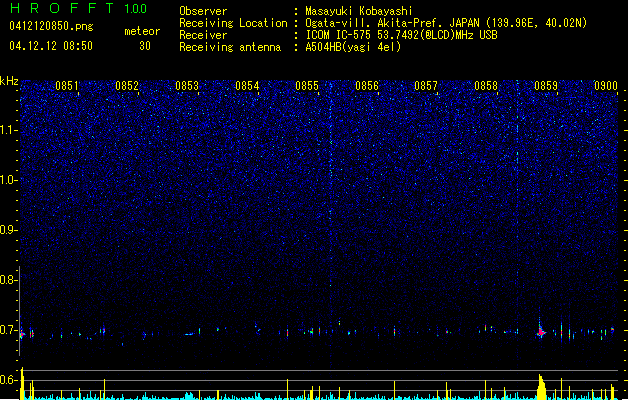Click the 0859 time marker
The image size is (629, 400).
pyautogui.click(x=546, y=86)
